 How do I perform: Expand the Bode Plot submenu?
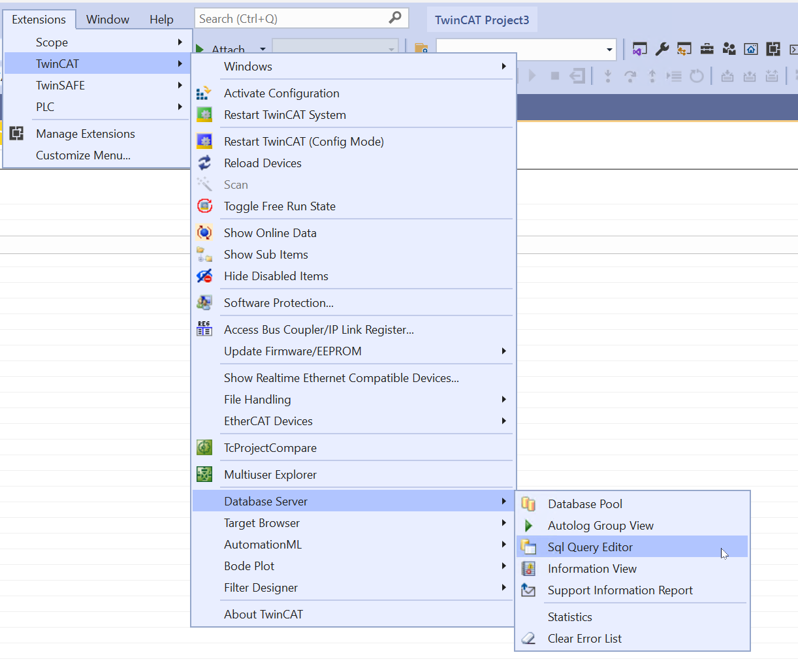click(503, 566)
